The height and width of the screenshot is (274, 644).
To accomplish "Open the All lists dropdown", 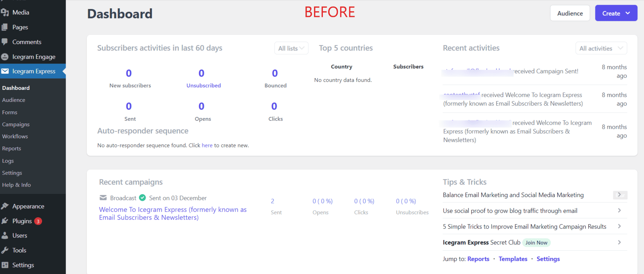I will click(x=291, y=48).
